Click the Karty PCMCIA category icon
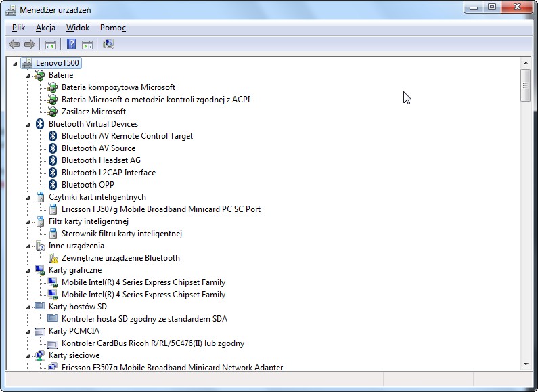The image size is (538, 392). pos(40,332)
